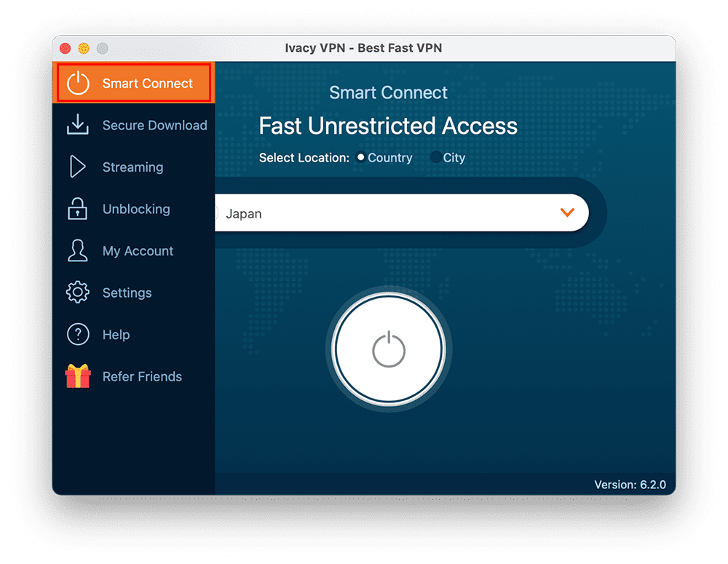Viewport: 728px width, 564px height.
Task: Select the City radio button
Action: (435, 157)
